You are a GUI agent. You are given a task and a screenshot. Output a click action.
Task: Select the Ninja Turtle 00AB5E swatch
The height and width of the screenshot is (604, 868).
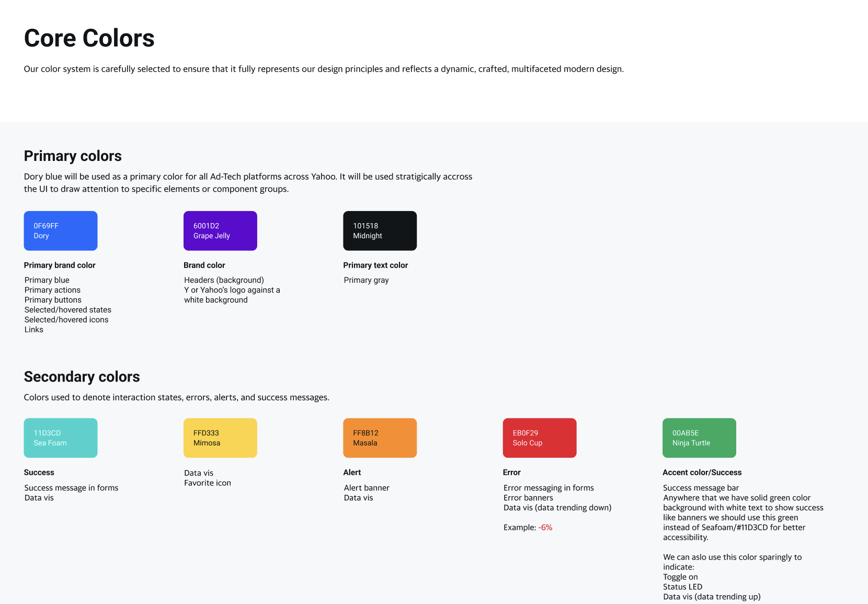click(x=699, y=438)
